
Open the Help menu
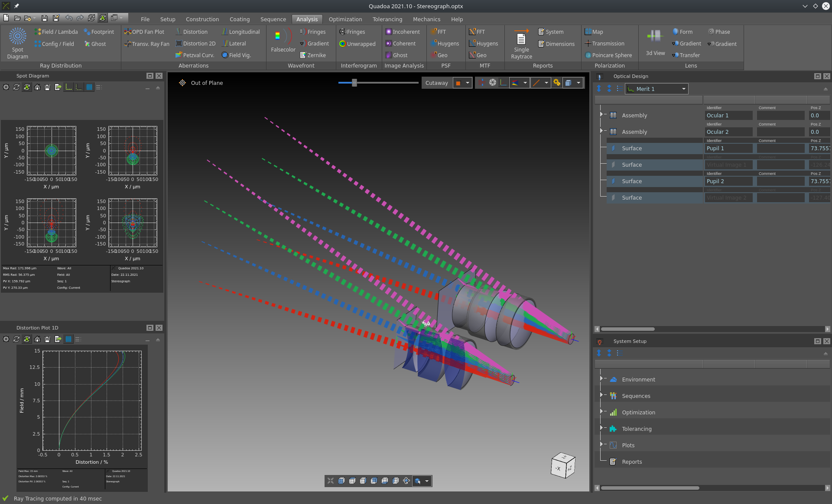coord(457,19)
